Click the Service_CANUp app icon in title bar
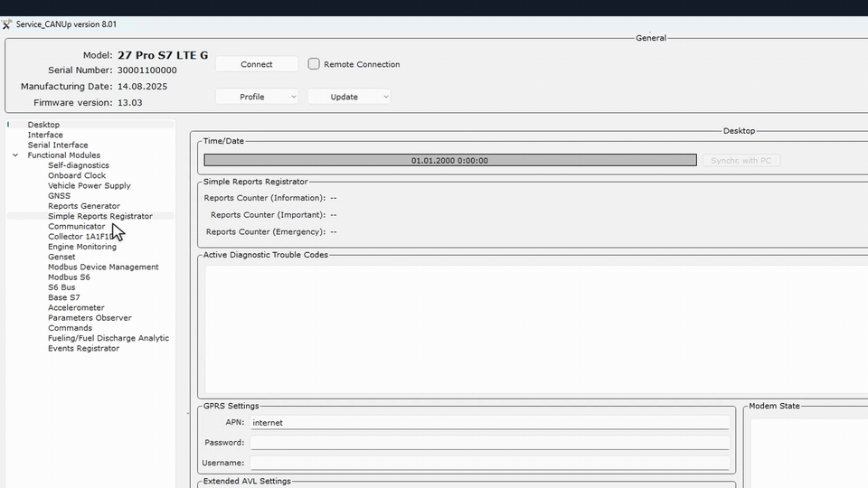This screenshot has height=488, width=868. point(6,24)
